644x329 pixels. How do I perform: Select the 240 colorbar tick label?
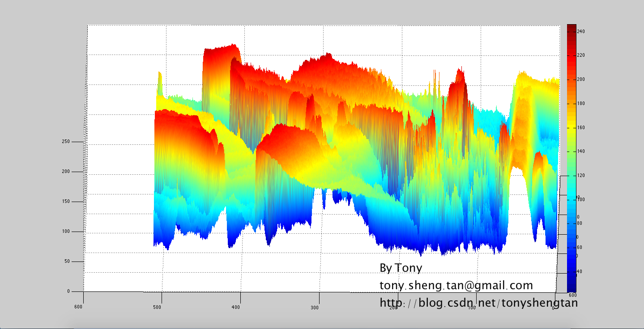pyautogui.click(x=581, y=31)
